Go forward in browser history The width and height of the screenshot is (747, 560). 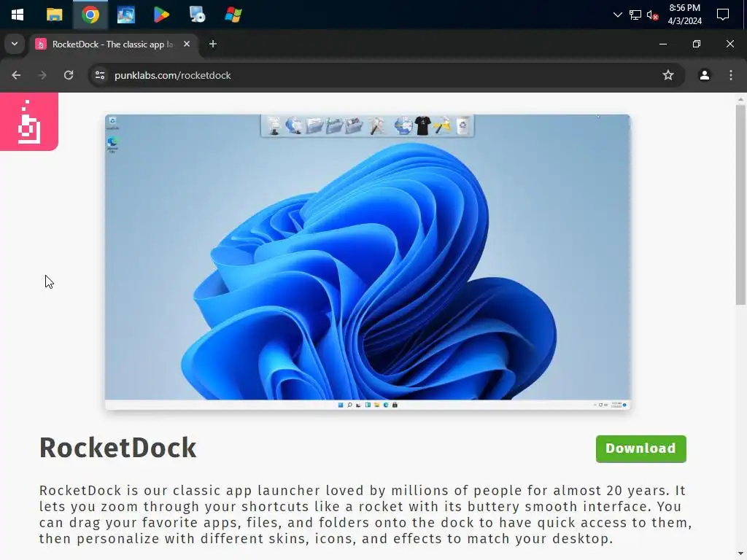pyautogui.click(x=42, y=75)
